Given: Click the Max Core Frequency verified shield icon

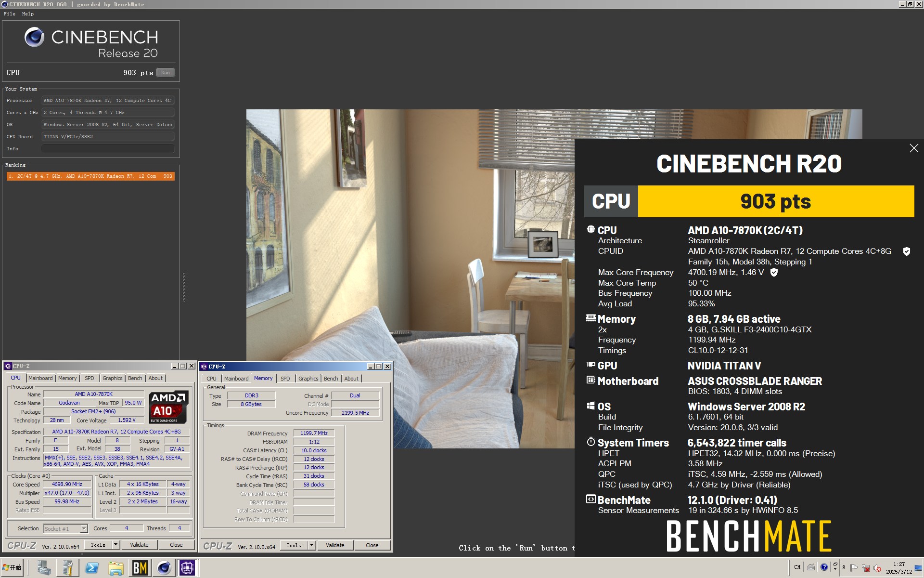Looking at the screenshot, I should [x=774, y=272].
